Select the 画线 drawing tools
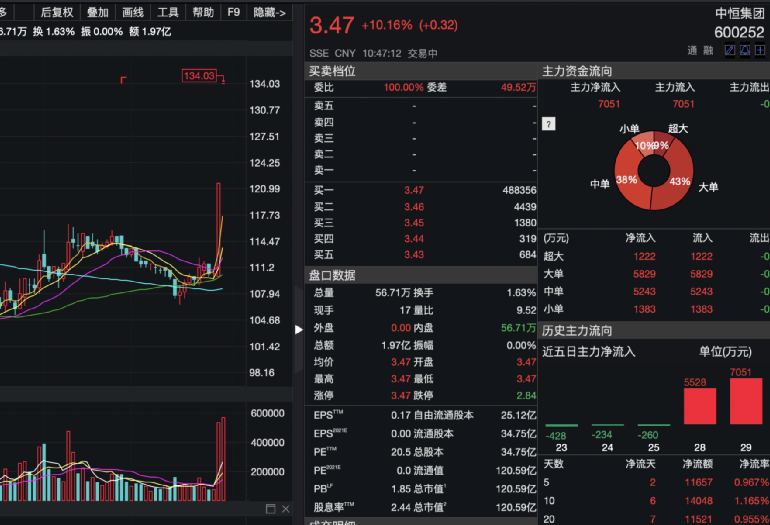This screenshot has height=525, width=770. click(133, 12)
